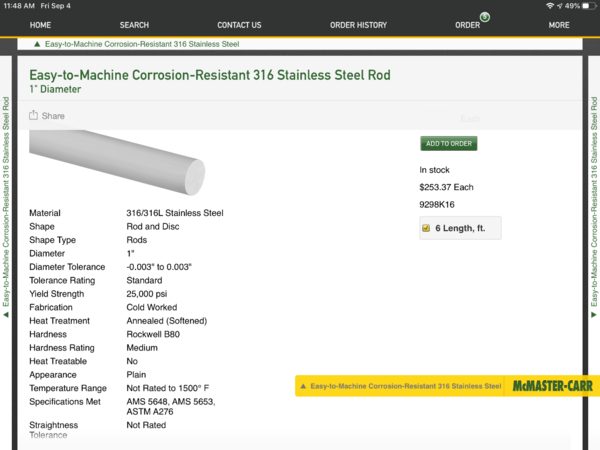Image resolution: width=600 pixels, height=450 pixels.
Task: Select 316/316L Stainless Steel material value
Action: click(175, 213)
